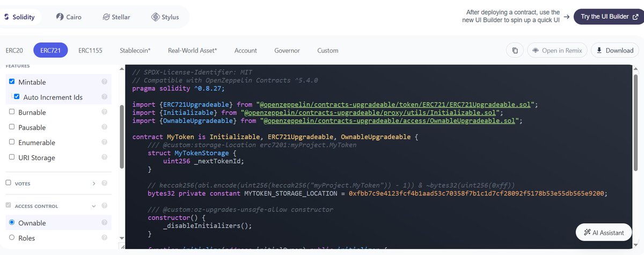
Task: Open help icon next to Enumerable
Action: [105, 142]
